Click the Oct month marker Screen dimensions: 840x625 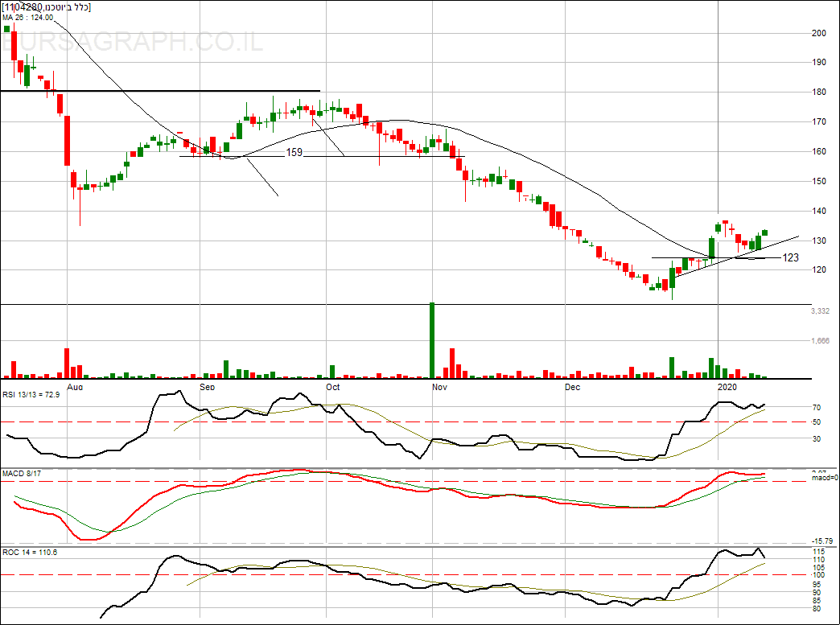(331, 387)
